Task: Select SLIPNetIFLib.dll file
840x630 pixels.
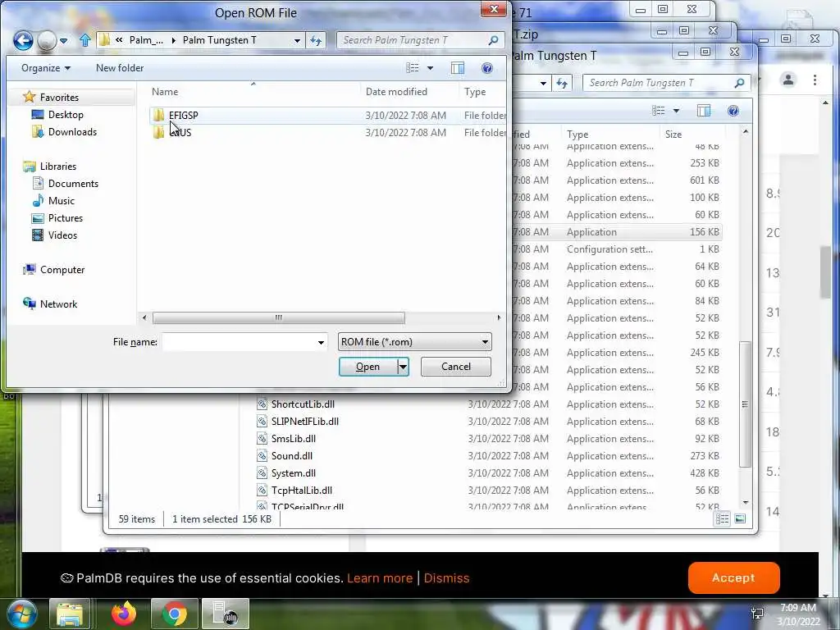Action: point(305,422)
